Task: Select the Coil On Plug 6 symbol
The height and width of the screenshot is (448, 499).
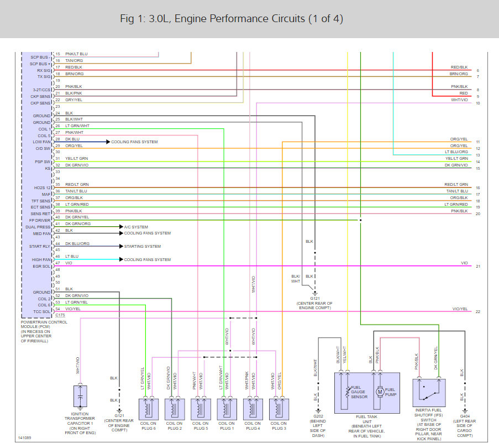Action: [149, 408]
